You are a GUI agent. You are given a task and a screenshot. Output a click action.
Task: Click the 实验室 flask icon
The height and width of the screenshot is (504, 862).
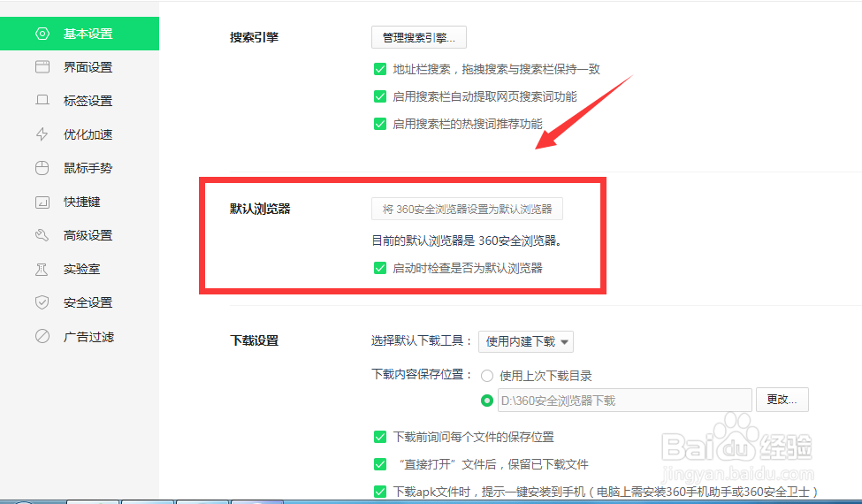click(x=42, y=270)
